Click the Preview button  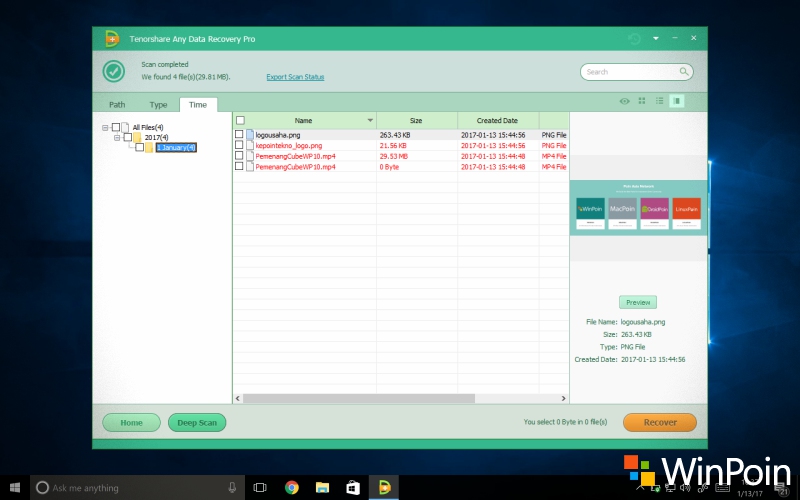(638, 303)
